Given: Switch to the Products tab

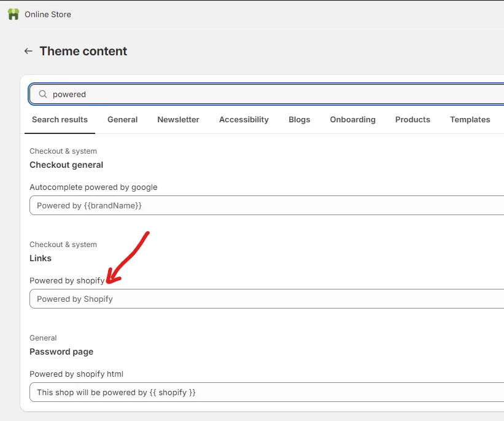Looking at the screenshot, I should (x=413, y=119).
